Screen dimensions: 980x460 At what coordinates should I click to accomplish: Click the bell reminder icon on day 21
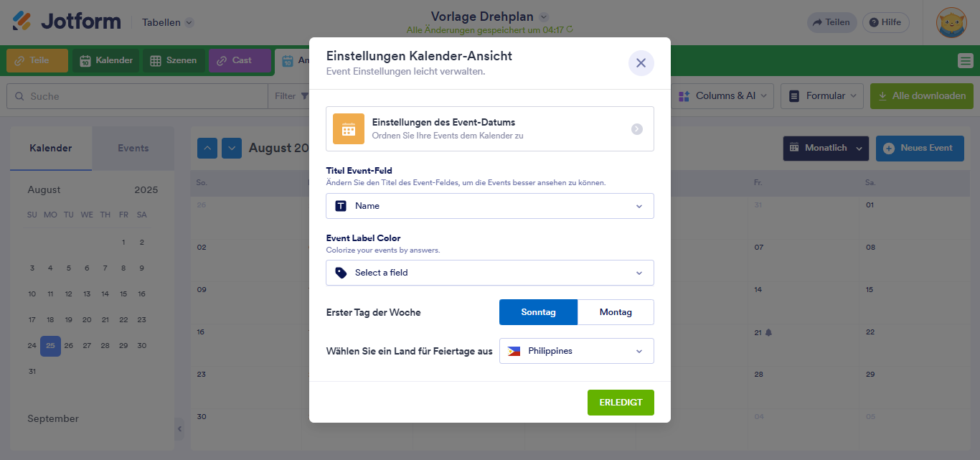768,332
